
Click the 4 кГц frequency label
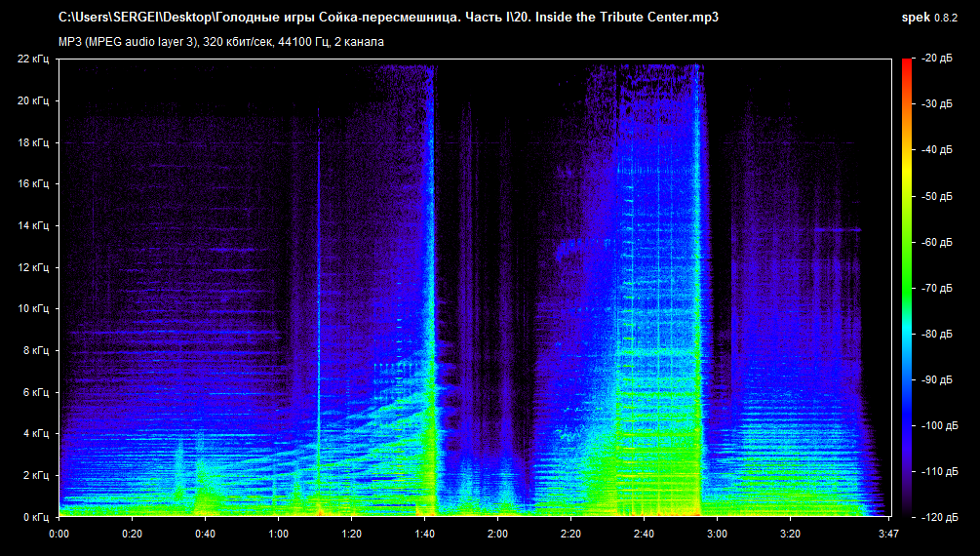point(36,434)
